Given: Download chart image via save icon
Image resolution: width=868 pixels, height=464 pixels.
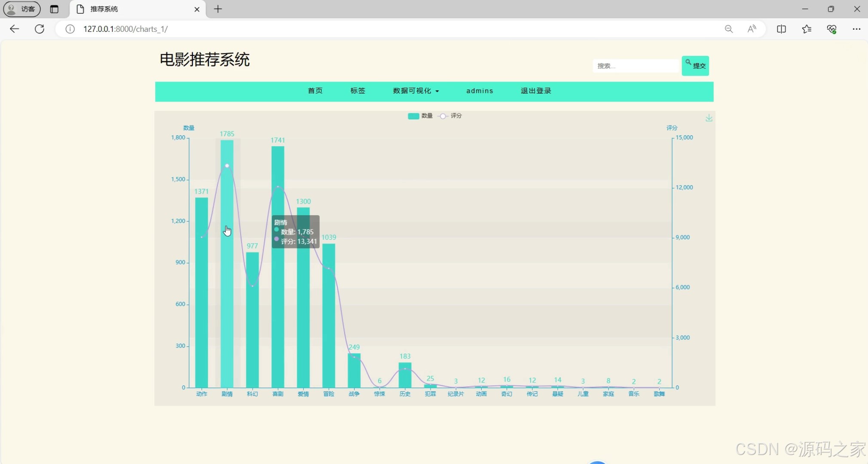Looking at the screenshot, I should click(x=709, y=118).
